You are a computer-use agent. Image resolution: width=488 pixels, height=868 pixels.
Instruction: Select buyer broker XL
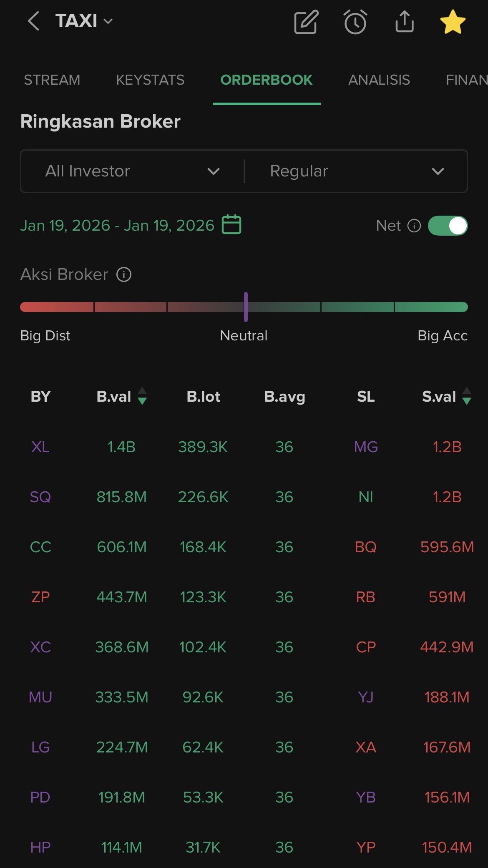40,447
